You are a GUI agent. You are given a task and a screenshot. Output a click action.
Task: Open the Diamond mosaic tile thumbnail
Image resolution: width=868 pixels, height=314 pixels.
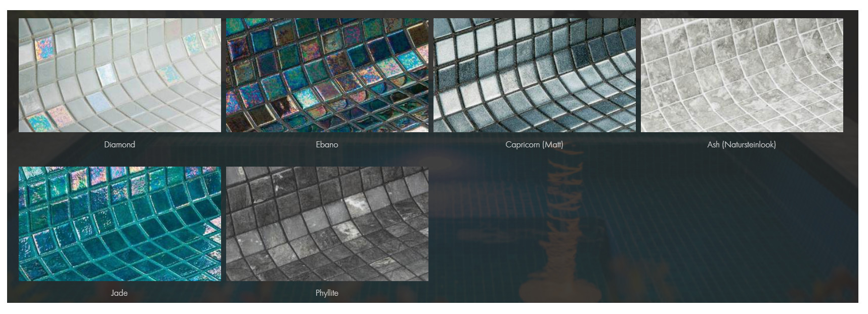[120, 75]
